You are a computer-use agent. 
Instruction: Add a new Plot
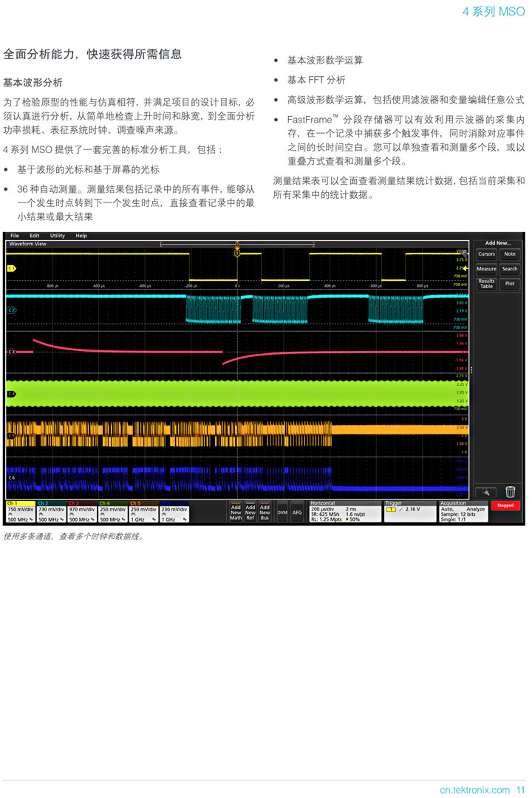[x=510, y=284]
